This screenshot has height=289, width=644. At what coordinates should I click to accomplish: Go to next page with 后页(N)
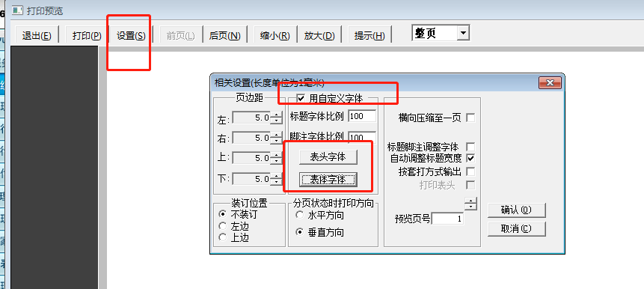(x=224, y=35)
